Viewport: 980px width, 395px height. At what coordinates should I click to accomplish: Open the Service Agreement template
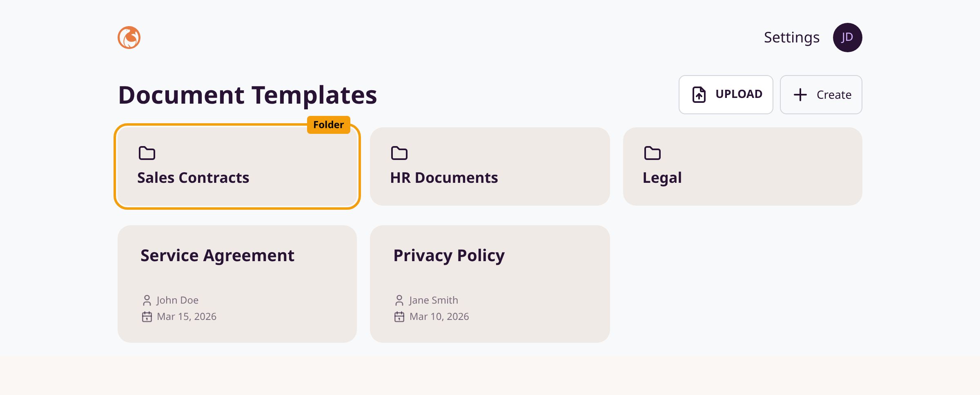237,284
